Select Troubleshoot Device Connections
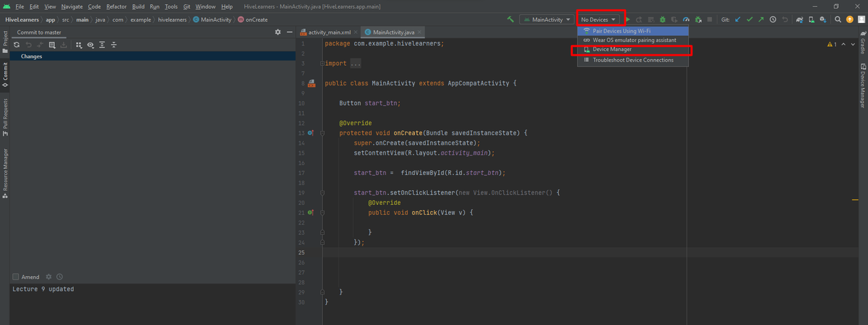868x325 pixels. coord(633,60)
